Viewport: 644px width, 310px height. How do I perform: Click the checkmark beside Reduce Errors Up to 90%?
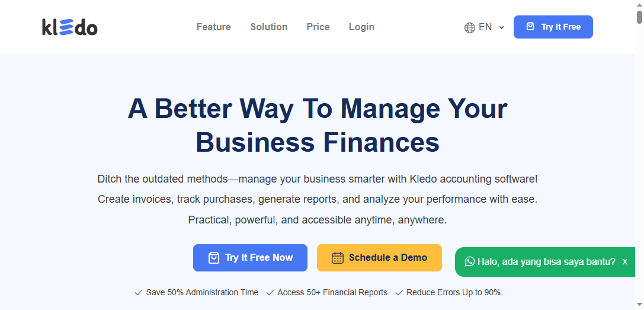pyautogui.click(x=399, y=292)
